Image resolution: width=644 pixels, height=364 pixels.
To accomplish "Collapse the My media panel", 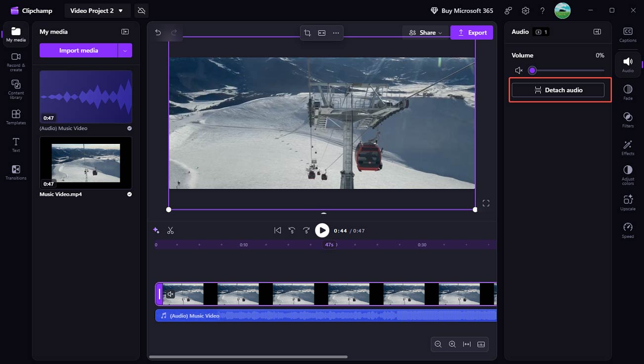I will tap(125, 32).
